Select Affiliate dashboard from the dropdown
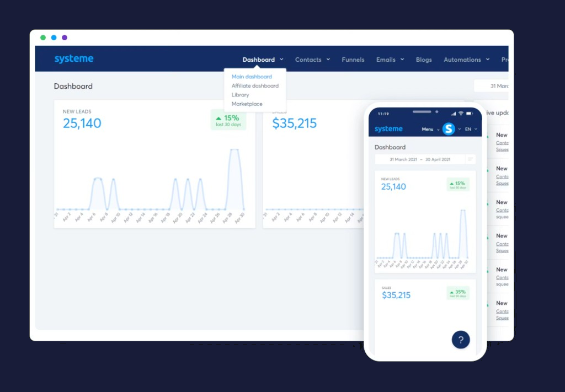Viewport: 565px width, 392px height. (x=255, y=85)
